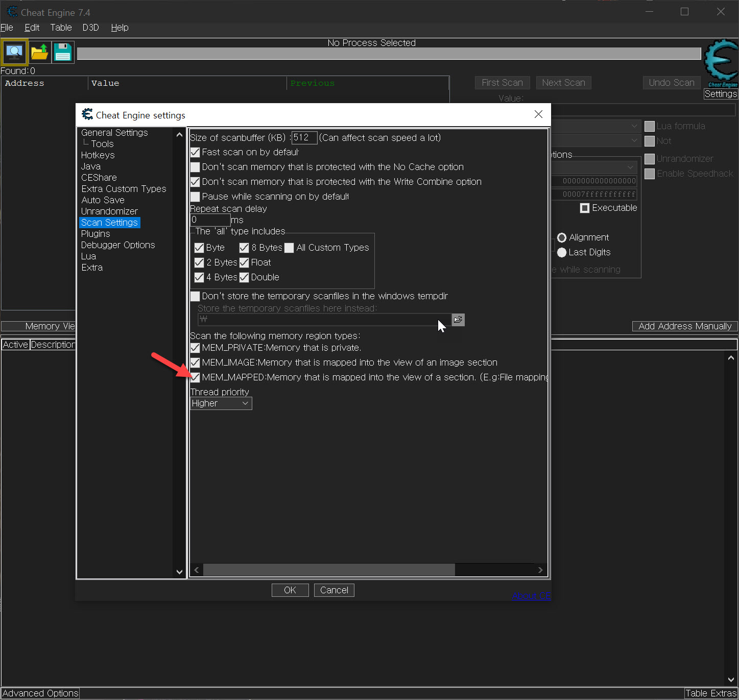Click the horizontal scrollbar left arrow
The width and height of the screenshot is (739, 700).
click(x=197, y=570)
